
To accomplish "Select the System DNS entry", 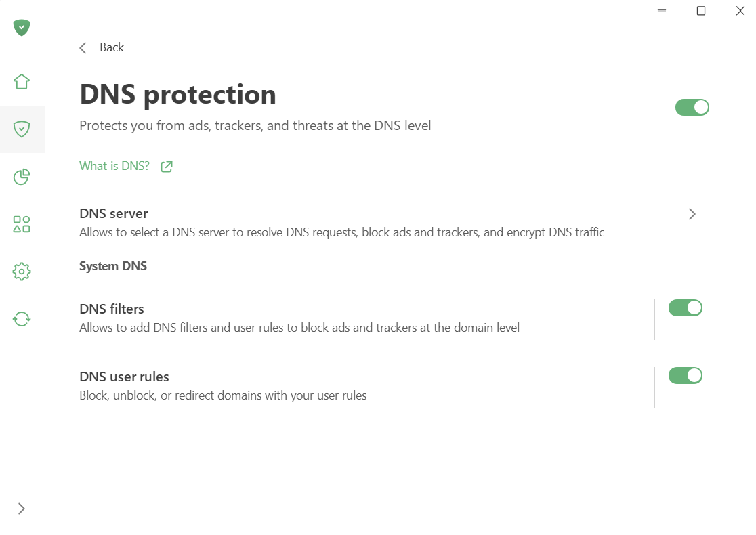I will [x=112, y=265].
